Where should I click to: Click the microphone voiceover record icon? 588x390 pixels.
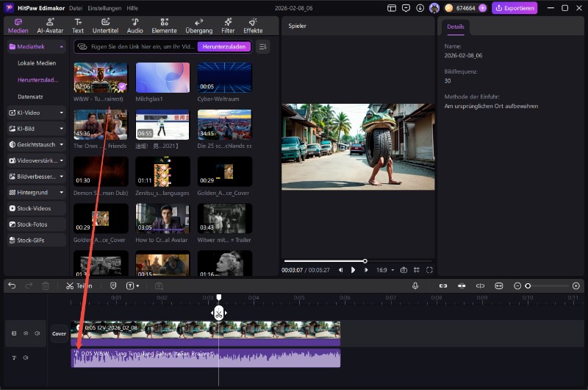pyautogui.click(x=415, y=286)
